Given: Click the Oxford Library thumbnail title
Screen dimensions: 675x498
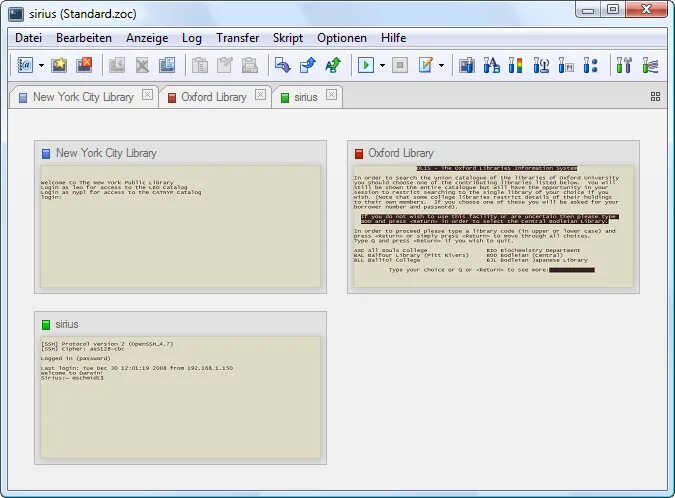Looking at the screenshot, I should (400, 153).
